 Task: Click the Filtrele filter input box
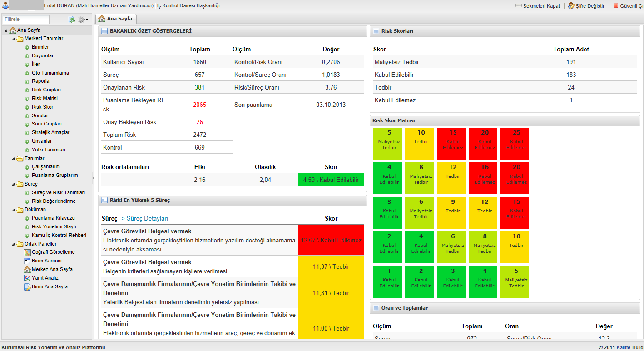click(26, 20)
